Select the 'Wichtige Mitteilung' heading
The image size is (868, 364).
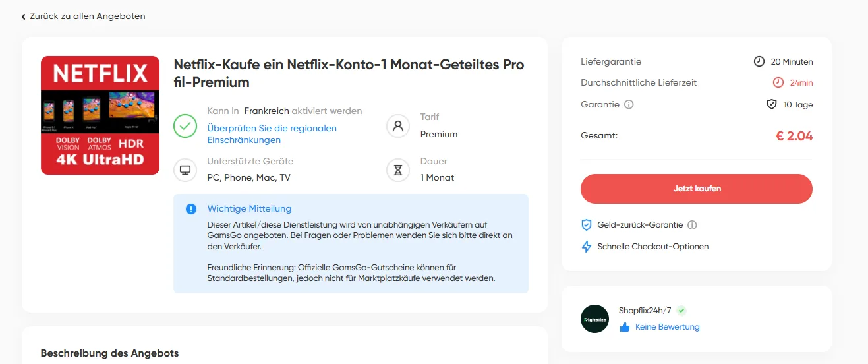pos(249,209)
